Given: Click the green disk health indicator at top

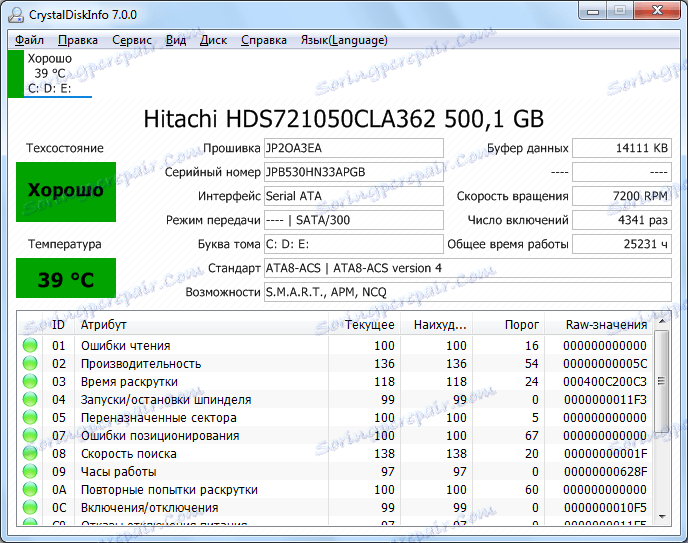Looking at the screenshot, I should point(16,74).
